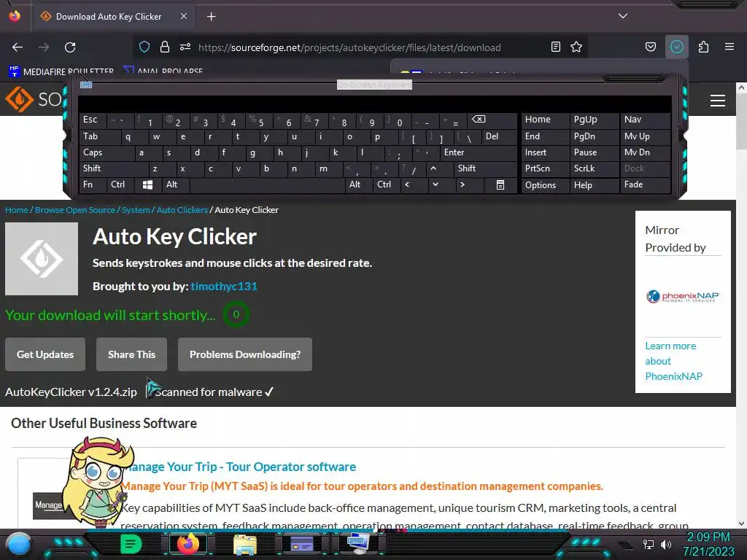Open the Downloads panel toolbar icon
The height and width of the screenshot is (560, 747).
(677, 47)
